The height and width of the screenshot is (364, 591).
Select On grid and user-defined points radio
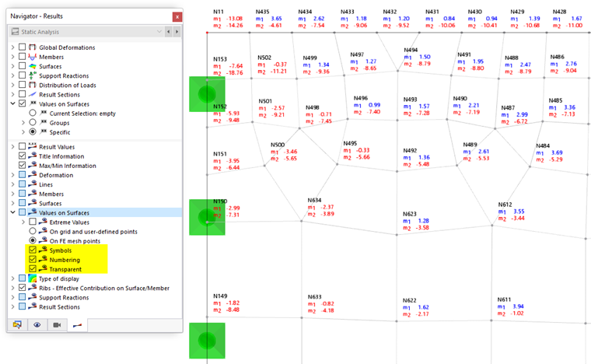[33, 231]
